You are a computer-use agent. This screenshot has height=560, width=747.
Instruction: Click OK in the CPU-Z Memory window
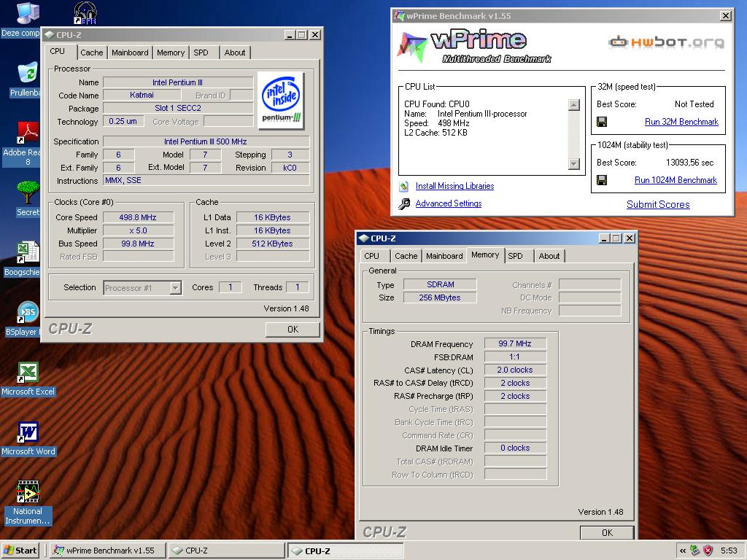607,532
